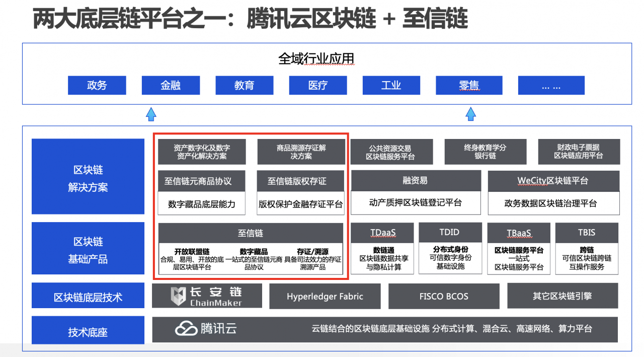Select the 工业 application box

[391, 85]
